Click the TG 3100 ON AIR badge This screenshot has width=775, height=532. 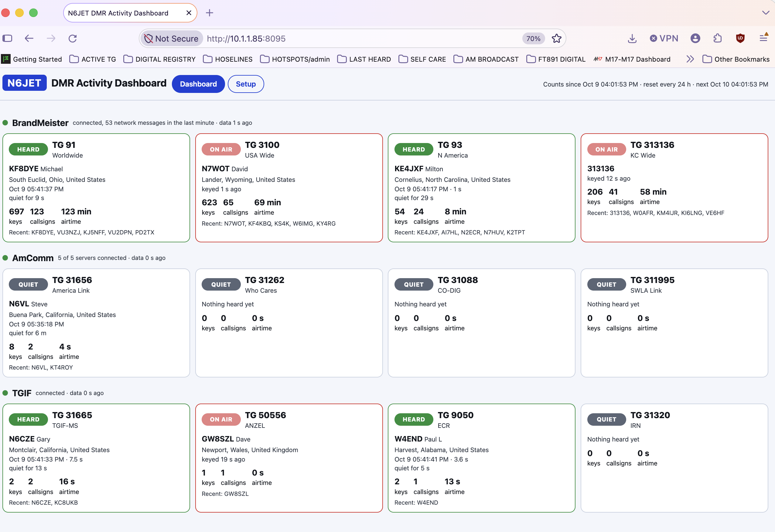tap(221, 149)
